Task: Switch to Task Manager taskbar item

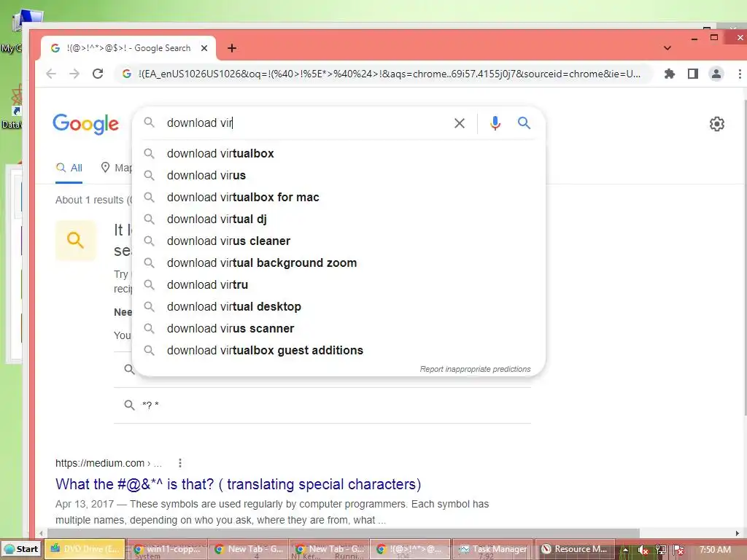Action: (x=493, y=549)
